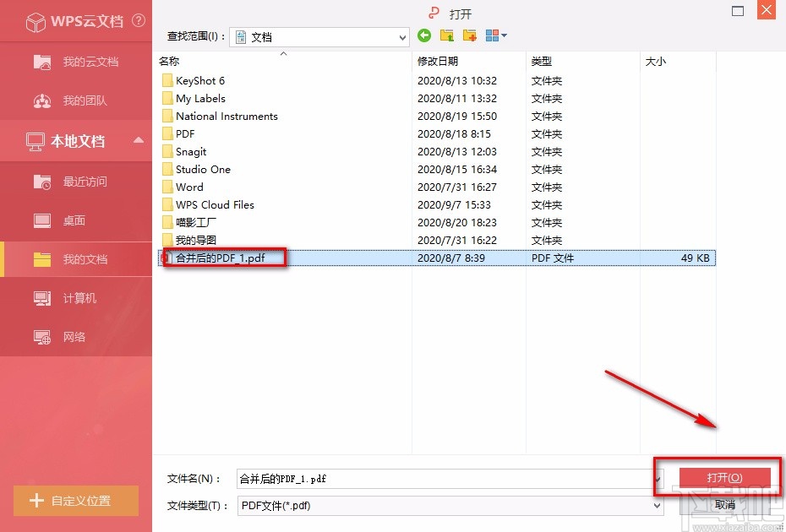Cancel the dialog with 取消

(725, 505)
